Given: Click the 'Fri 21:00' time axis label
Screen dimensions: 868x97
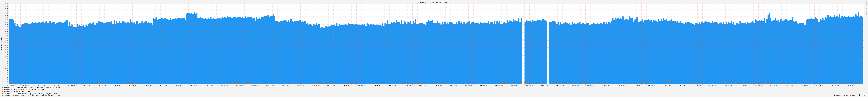Looking at the screenshot, I should 820,85.
